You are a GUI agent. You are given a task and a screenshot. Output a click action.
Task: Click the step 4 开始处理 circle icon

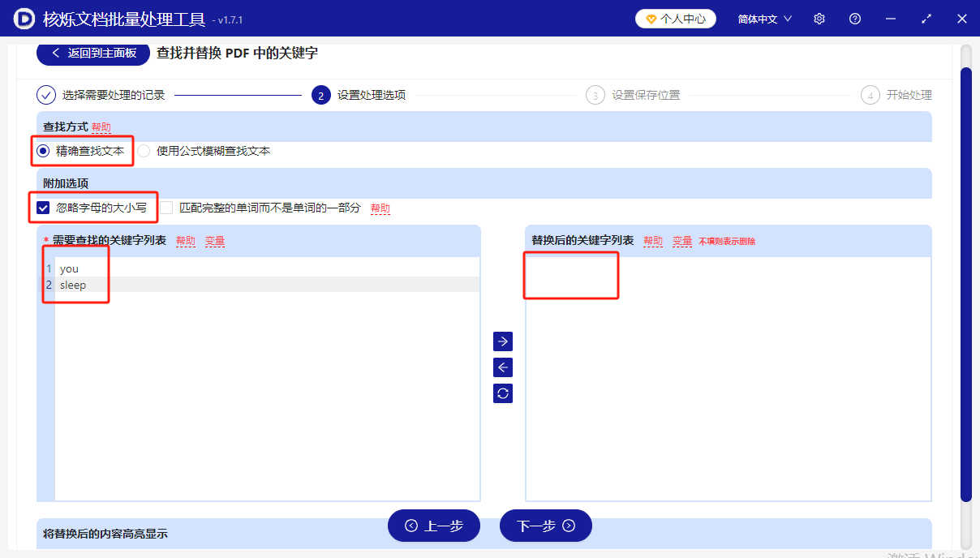(x=870, y=95)
